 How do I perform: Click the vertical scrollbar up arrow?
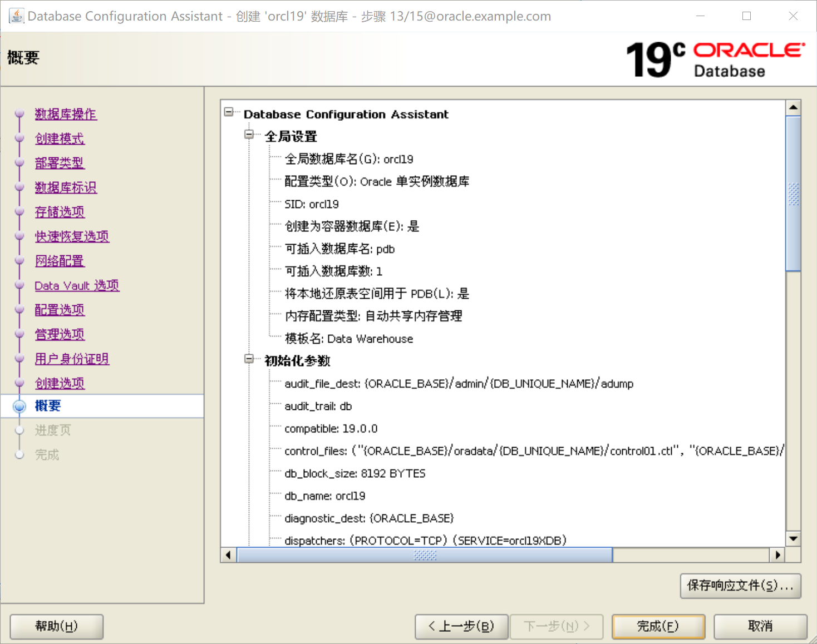(x=794, y=107)
